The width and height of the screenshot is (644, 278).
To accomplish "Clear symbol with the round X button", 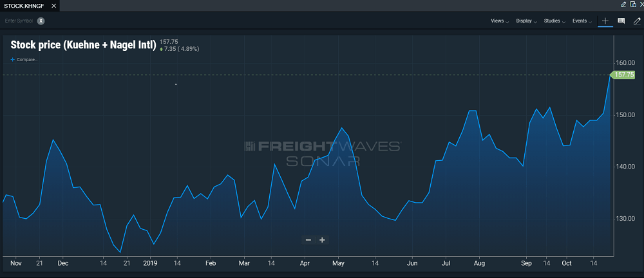I will 41,21.
